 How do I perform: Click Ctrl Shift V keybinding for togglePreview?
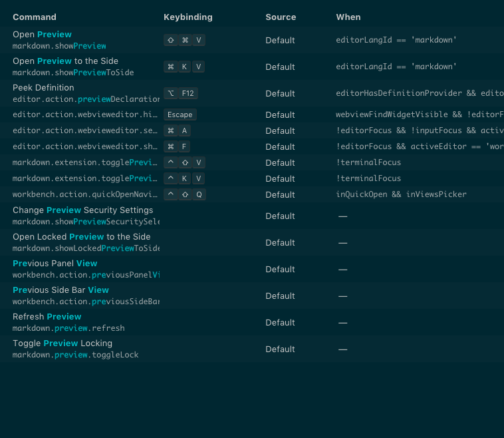tap(184, 162)
